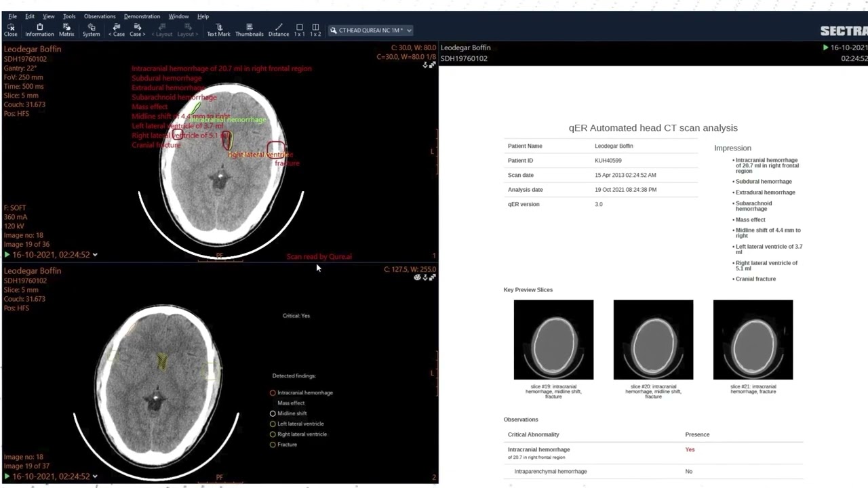Click the disabled 'Layout >' toolbar button
This screenshot has height=488, width=868.
click(x=186, y=30)
